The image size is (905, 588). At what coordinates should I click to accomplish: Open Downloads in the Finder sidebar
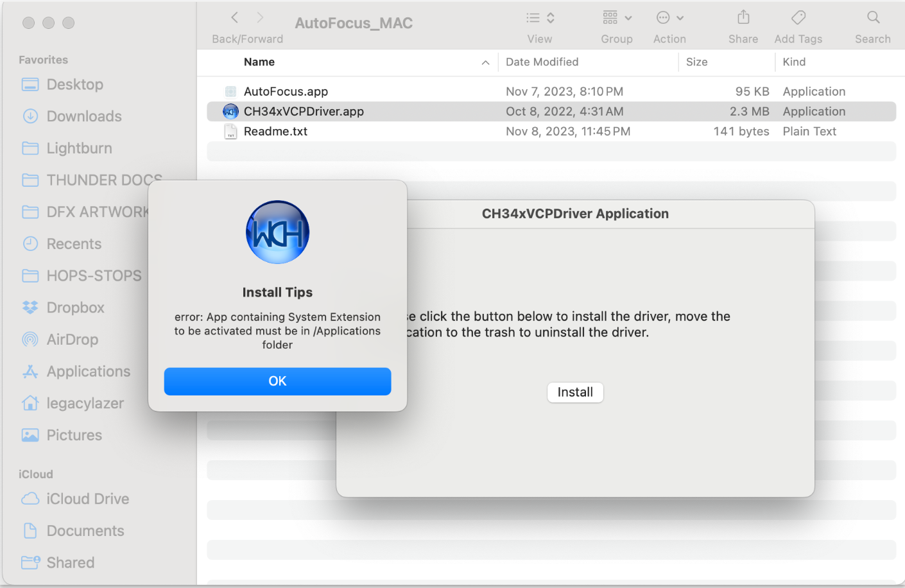tap(84, 117)
